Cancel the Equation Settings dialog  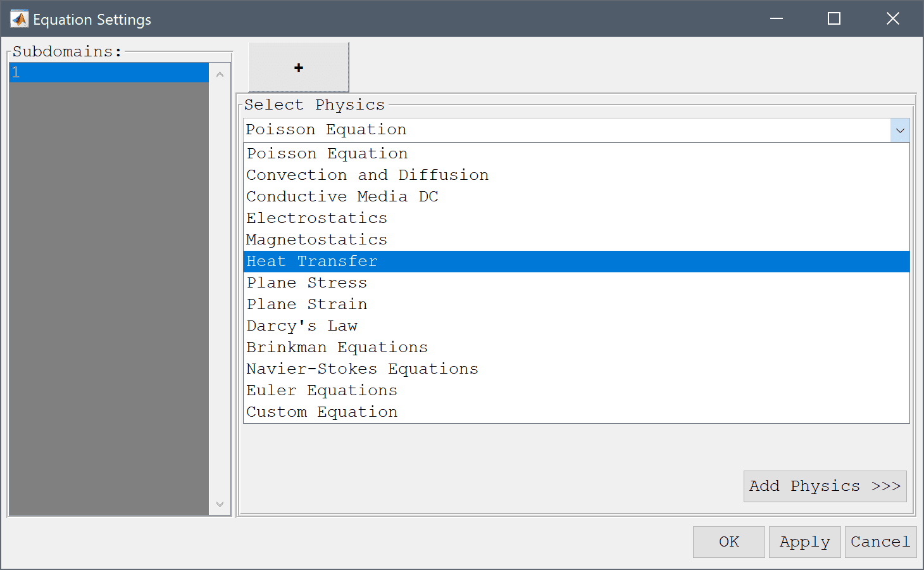pos(880,542)
